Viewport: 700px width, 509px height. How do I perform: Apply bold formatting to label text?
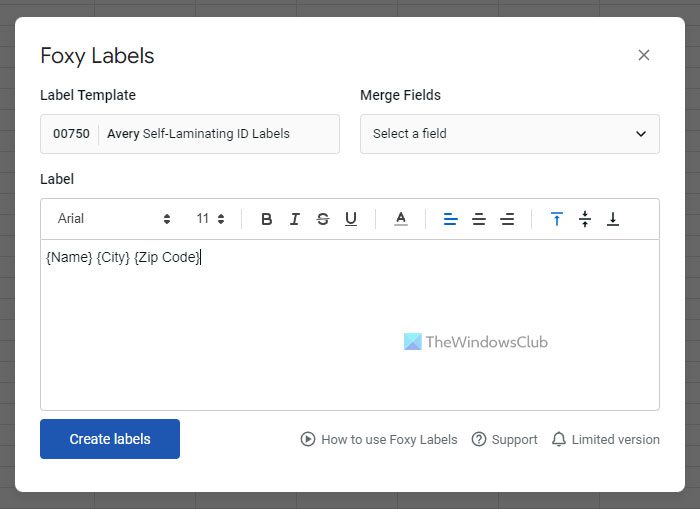pos(266,219)
